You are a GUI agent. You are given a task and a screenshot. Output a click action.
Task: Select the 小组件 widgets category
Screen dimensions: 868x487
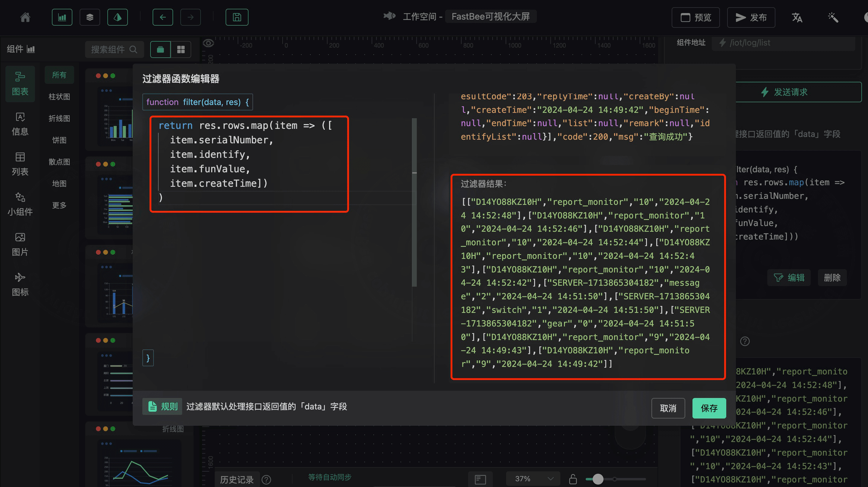point(20,204)
